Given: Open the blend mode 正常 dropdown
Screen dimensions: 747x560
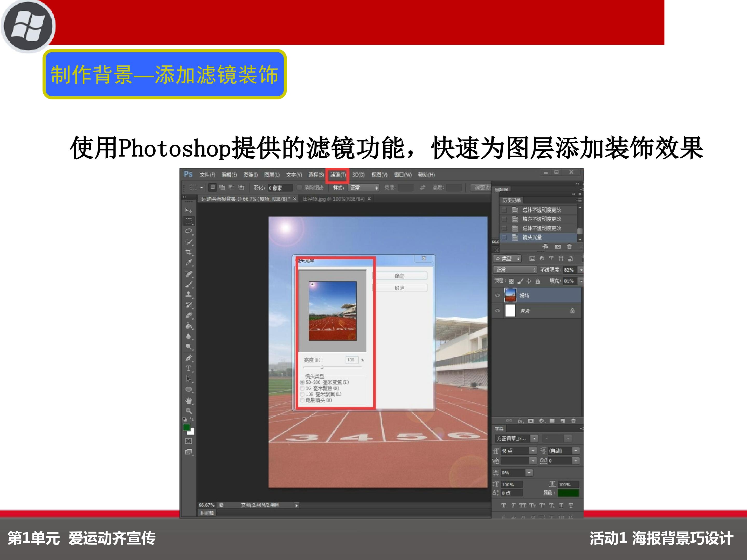Looking at the screenshot, I should (x=515, y=270).
